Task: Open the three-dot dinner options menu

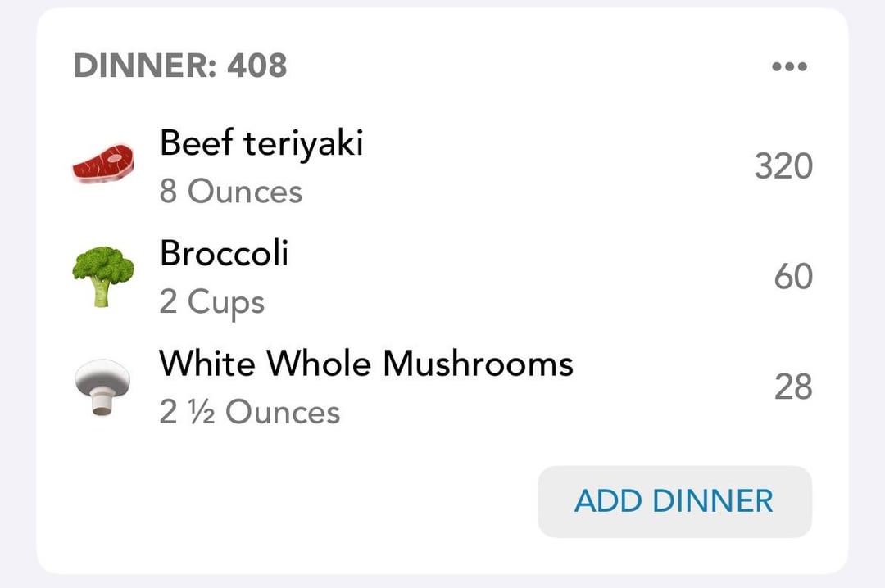Action: tap(790, 66)
